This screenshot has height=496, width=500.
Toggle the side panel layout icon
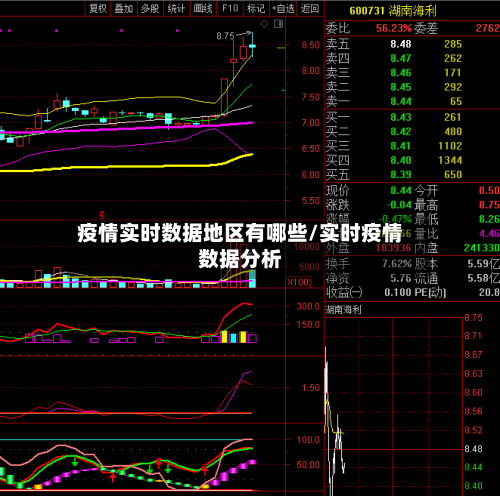[278, 24]
